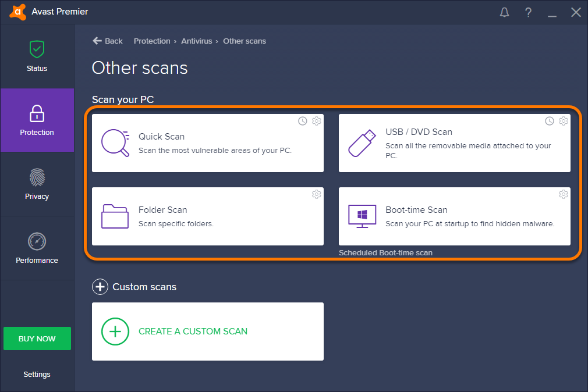This screenshot has height=392, width=588.
Task: Open Quick Scan schedule clock icon
Action: 302,121
